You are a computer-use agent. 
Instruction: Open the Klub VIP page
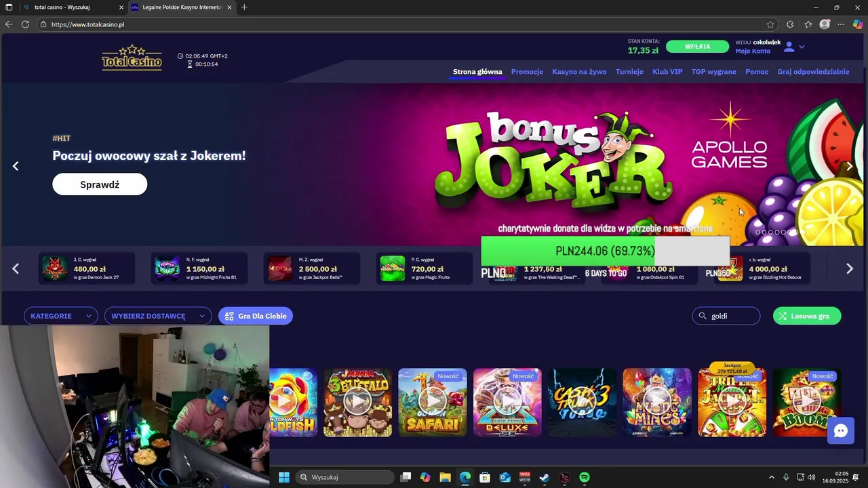667,72
